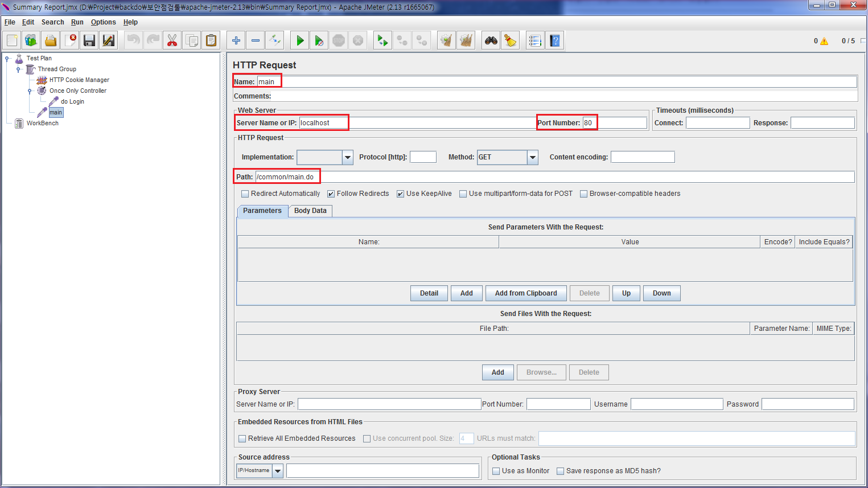Open the Source address IP/Hostname dropdown
Screen dimensions: 868x488
pos(278,470)
